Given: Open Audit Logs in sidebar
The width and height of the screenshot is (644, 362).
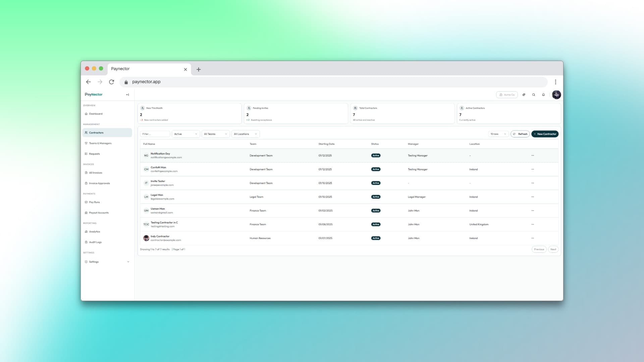Looking at the screenshot, I should [x=95, y=242].
